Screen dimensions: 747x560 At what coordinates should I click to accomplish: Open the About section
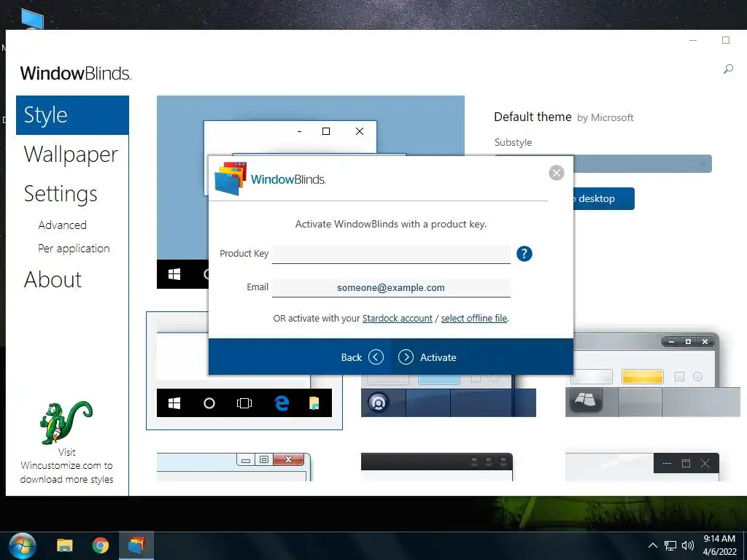(x=53, y=279)
